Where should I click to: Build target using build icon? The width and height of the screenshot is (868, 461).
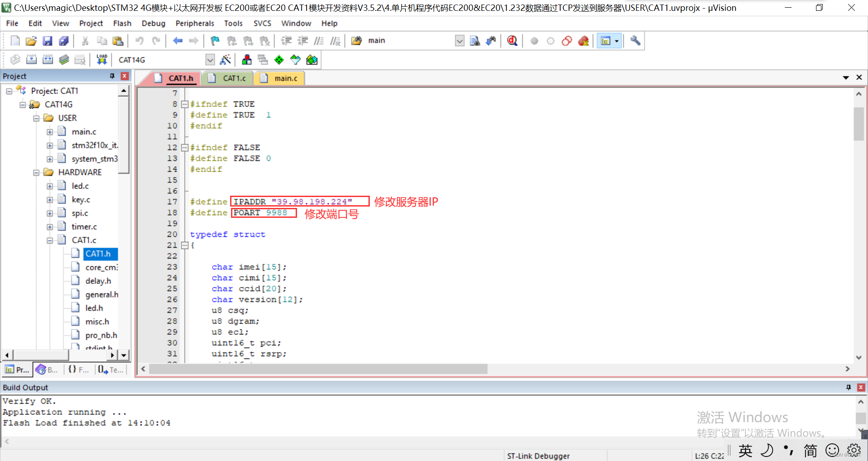click(x=32, y=60)
